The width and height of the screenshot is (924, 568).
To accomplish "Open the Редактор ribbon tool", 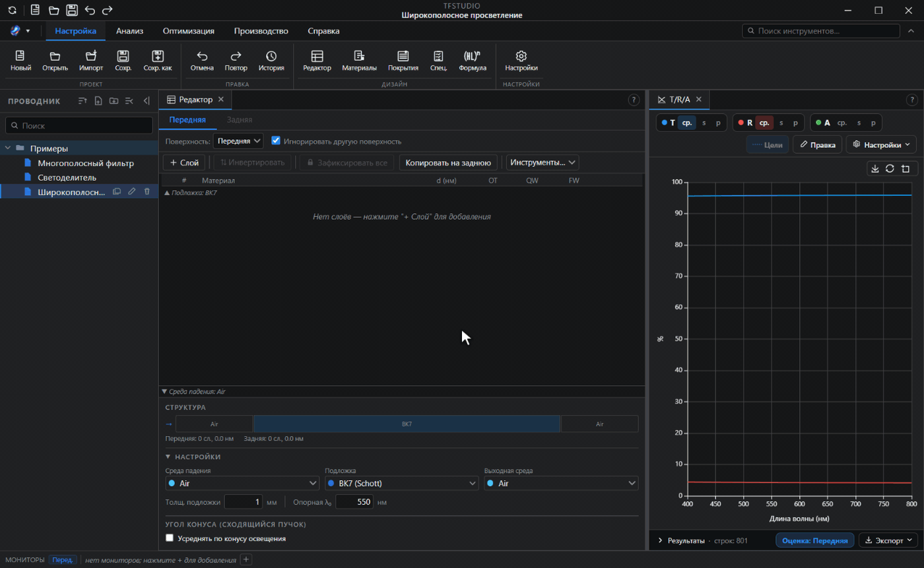I will click(317, 61).
